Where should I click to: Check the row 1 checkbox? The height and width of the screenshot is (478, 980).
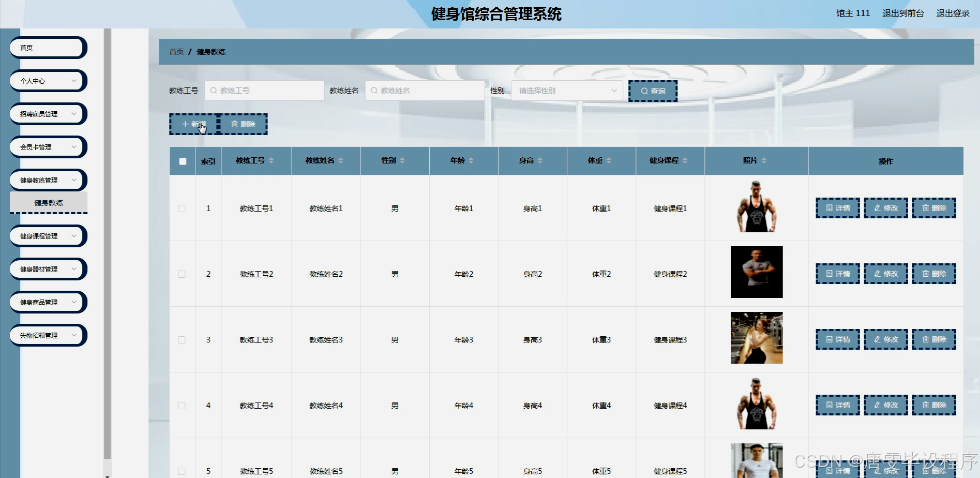point(182,208)
